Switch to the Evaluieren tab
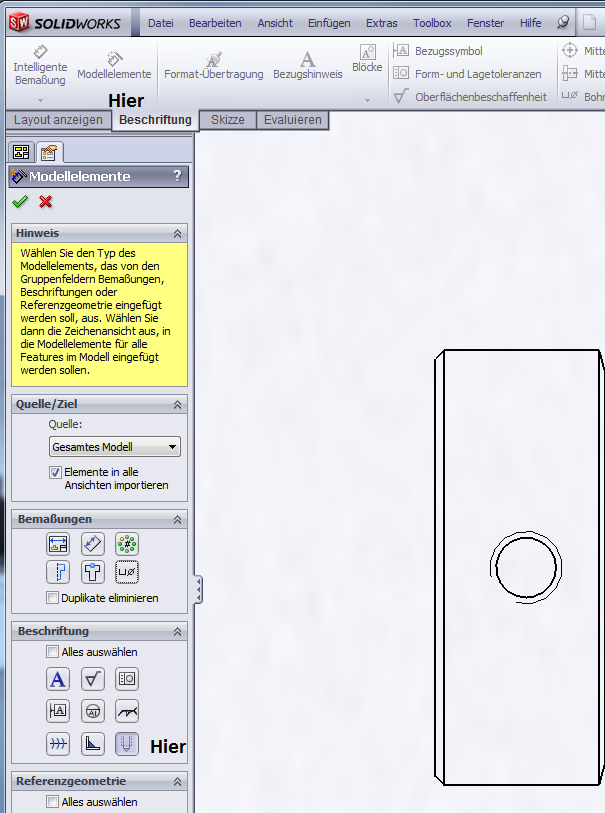This screenshot has height=813, width=605. coord(292,120)
